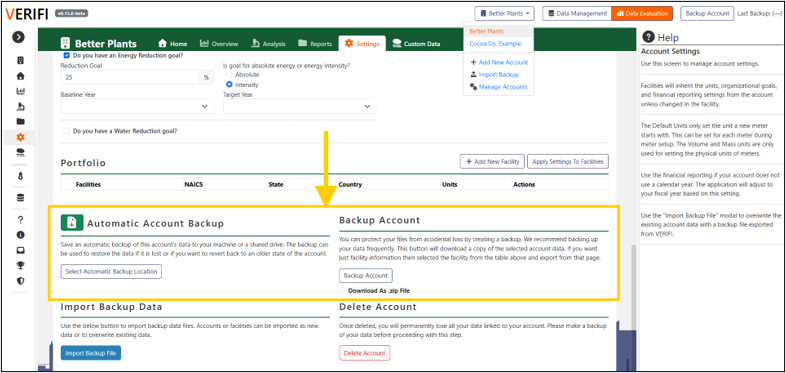Click the sidebar info circle icon
Viewport: 786px width, 373px height.
[x=21, y=235]
